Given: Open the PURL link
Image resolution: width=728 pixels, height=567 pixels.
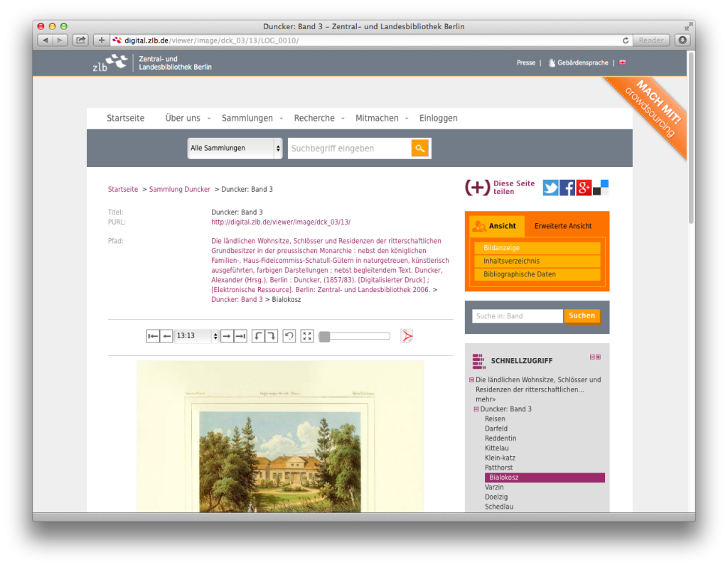Looking at the screenshot, I should click(281, 222).
